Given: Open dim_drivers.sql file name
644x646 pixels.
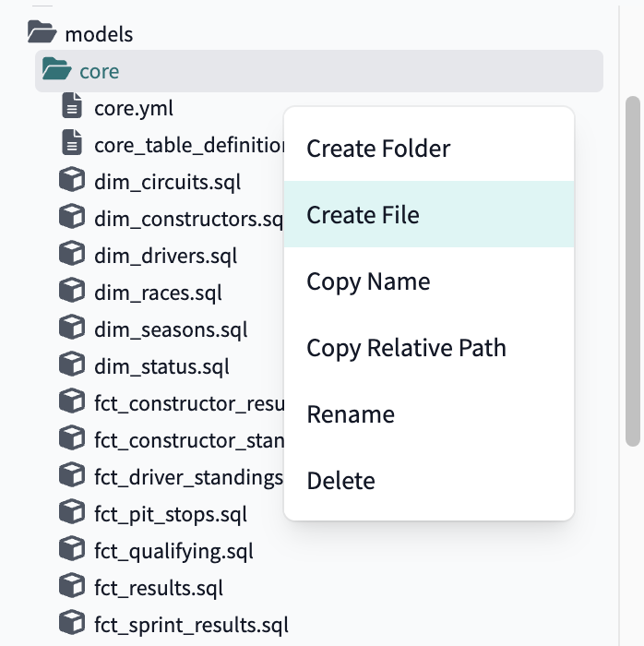Looking at the screenshot, I should [x=165, y=256].
